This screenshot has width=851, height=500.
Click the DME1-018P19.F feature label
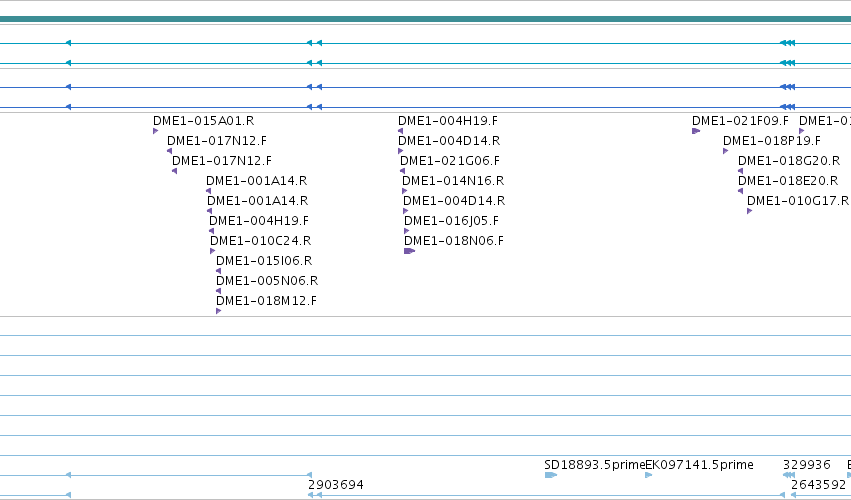click(772, 141)
